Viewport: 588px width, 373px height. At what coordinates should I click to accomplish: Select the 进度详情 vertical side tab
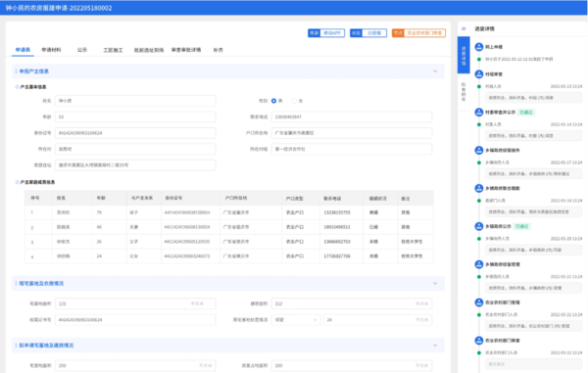point(464,55)
